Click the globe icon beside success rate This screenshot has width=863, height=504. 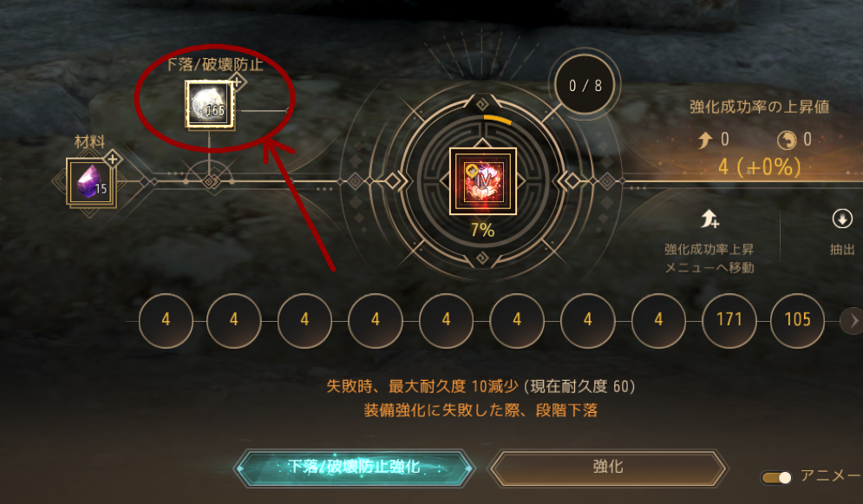pyautogui.click(x=787, y=141)
